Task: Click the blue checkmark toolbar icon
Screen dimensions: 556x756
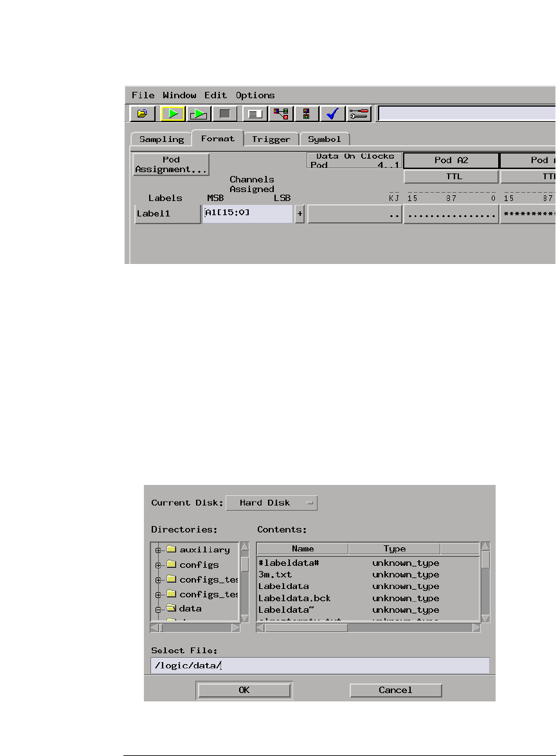Action: point(332,114)
